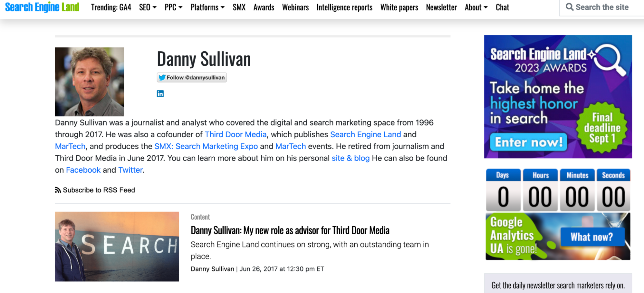Open the Third Door Media link
Viewport: 644px width, 293px height.
pos(236,134)
